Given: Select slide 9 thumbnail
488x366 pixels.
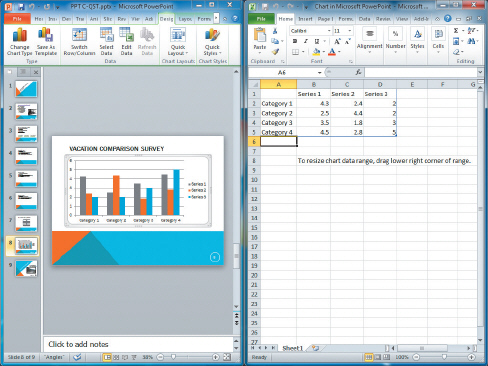Looking at the screenshot, I should point(26,268).
